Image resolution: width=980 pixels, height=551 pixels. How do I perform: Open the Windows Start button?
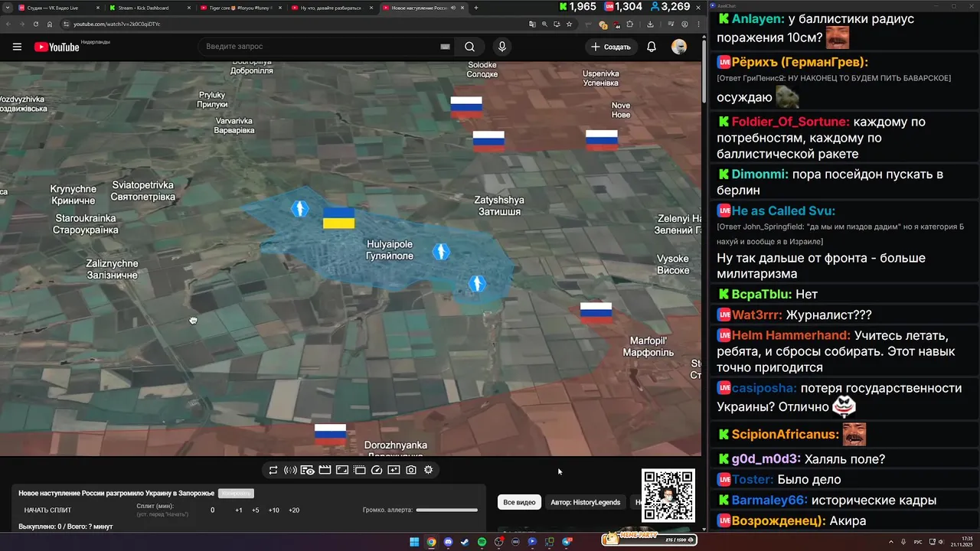(414, 542)
